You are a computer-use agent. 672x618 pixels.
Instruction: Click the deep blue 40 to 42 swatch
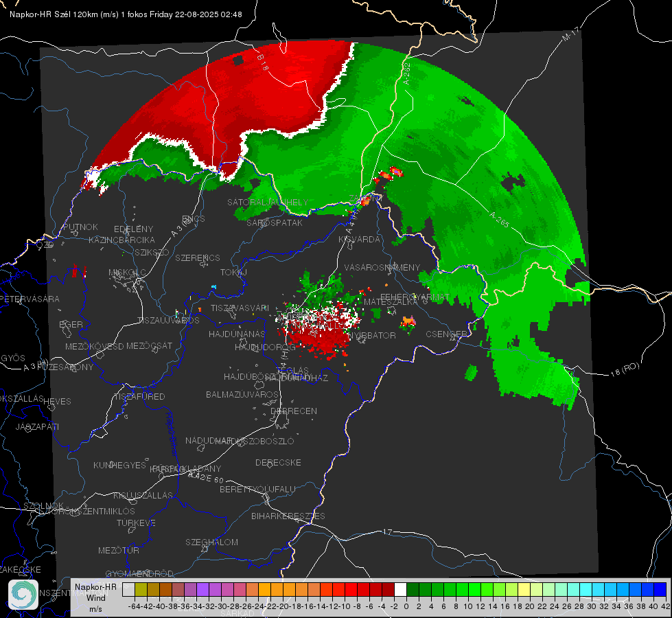click(x=660, y=589)
